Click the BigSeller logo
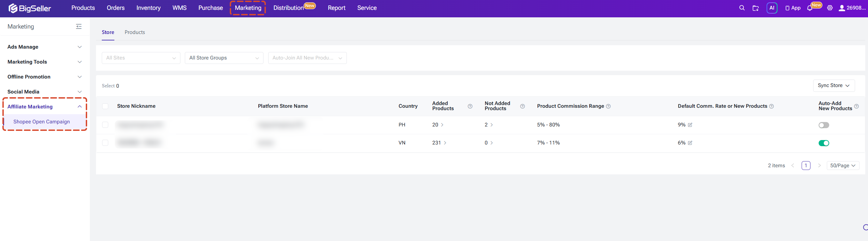This screenshot has width=868, height=241. tap(30, 8)
